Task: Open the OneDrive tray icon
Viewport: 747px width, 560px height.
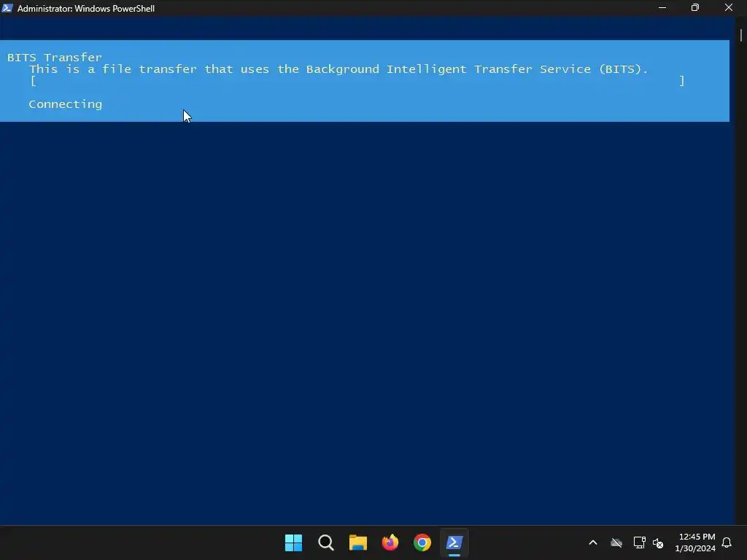Action: pos(616,542)
